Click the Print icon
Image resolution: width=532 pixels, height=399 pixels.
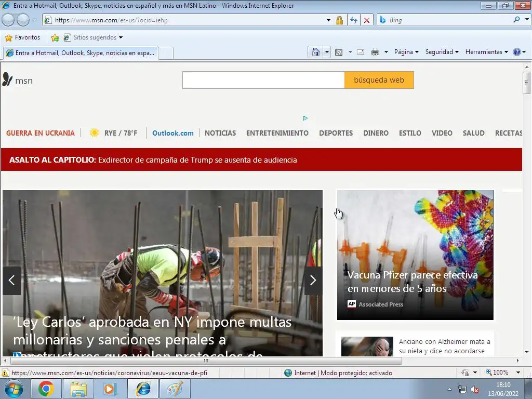click(375, 52)
